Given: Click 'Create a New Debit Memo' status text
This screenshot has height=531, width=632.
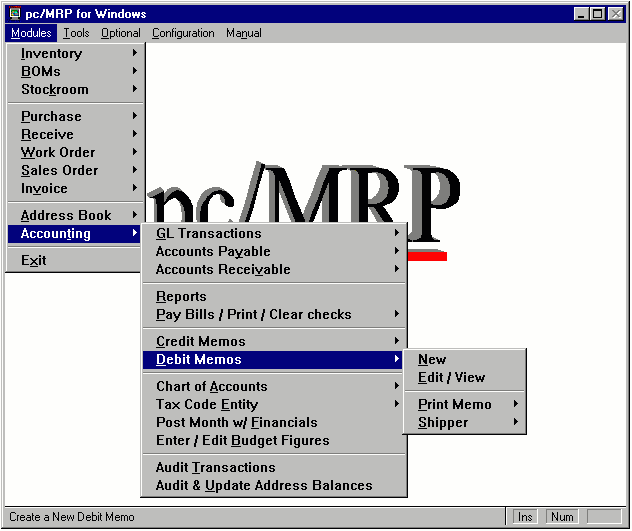Looking at the screenshot, I should click(72, 517).
